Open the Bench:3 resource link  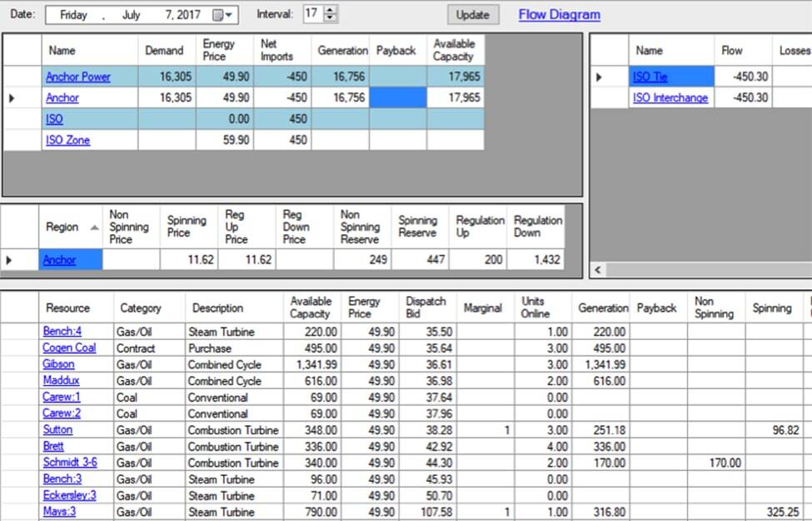(62, 479)
